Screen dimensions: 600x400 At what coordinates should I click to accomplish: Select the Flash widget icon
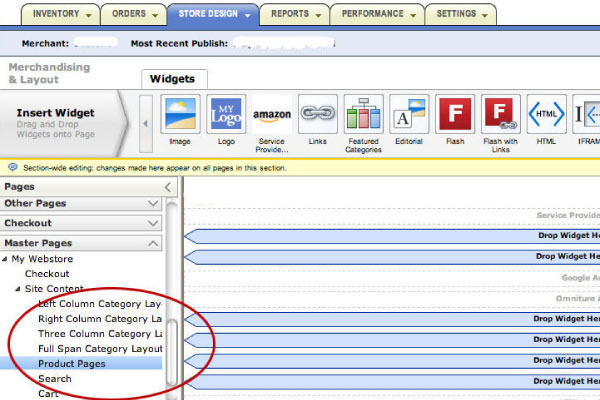pyautogui.click(x=455, y=116)
